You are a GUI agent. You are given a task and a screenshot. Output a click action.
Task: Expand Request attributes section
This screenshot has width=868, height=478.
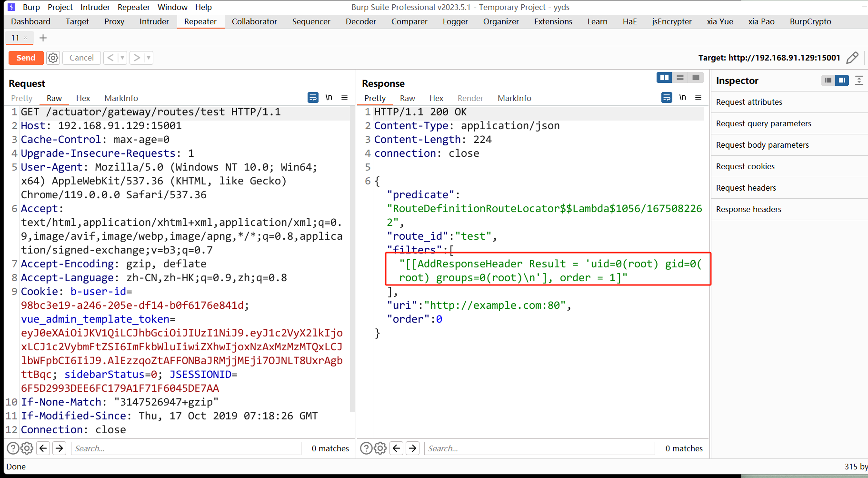click(x=789, y=102)
